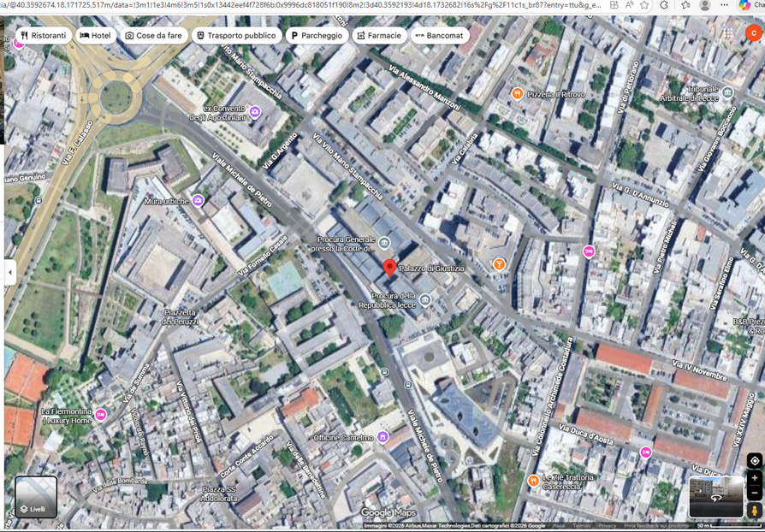
Task: Open the Mura urbiche landmark marker
Action: [x=198, y=200]
